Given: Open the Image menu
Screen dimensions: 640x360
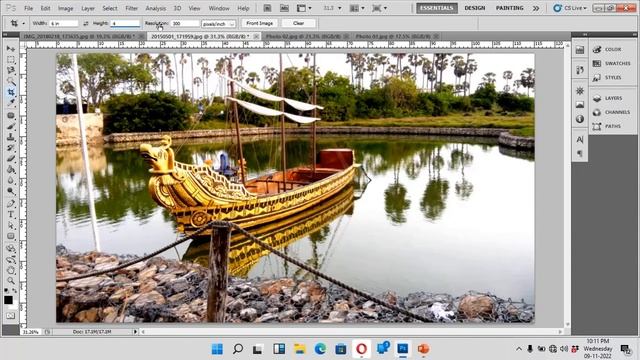Looking at the screenshot, I should click(65, 8).
